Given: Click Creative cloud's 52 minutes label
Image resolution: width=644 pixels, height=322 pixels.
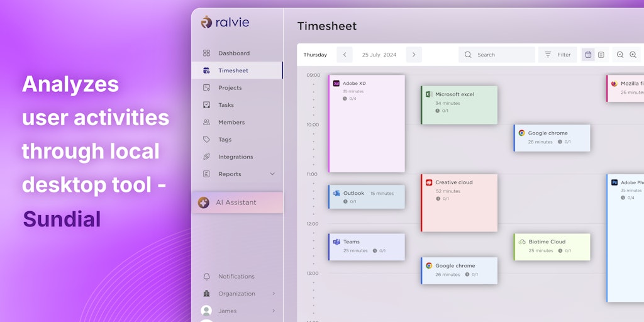Looking at the screenshot, I should click(448, 191).
